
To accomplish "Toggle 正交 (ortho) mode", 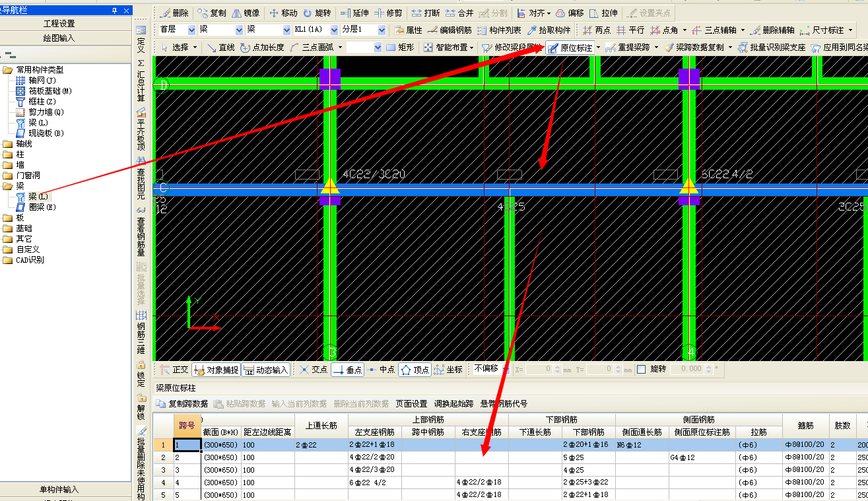I will 173,370.
